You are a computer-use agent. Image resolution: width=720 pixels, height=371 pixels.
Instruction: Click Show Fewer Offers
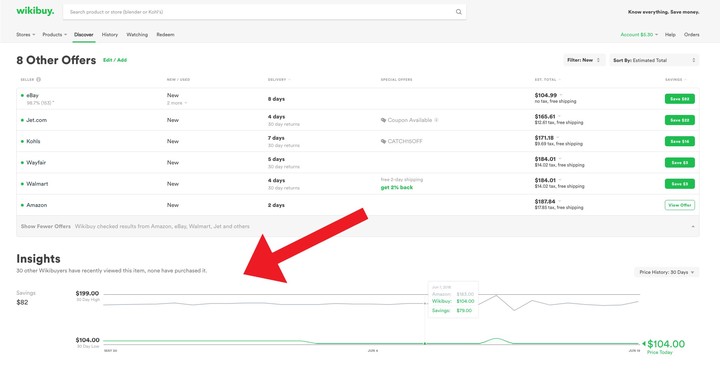[46, 226]
